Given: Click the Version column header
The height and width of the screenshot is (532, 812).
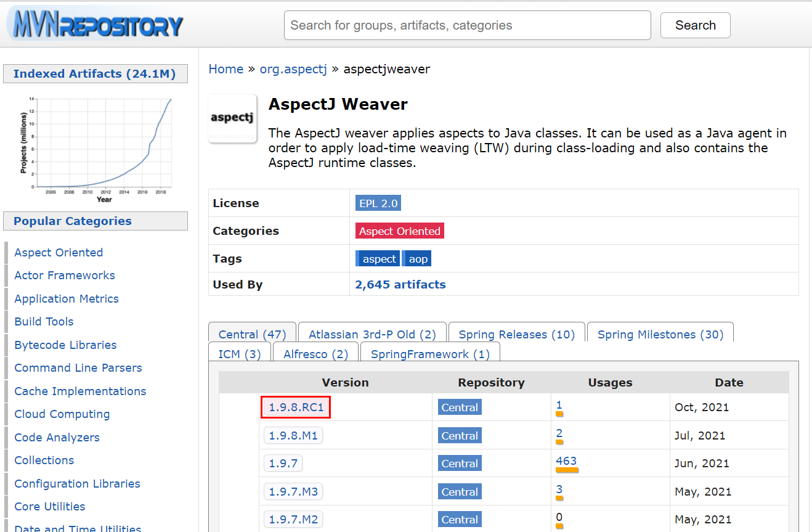Looking at the screenshot, I should click(x=345, y=383).
